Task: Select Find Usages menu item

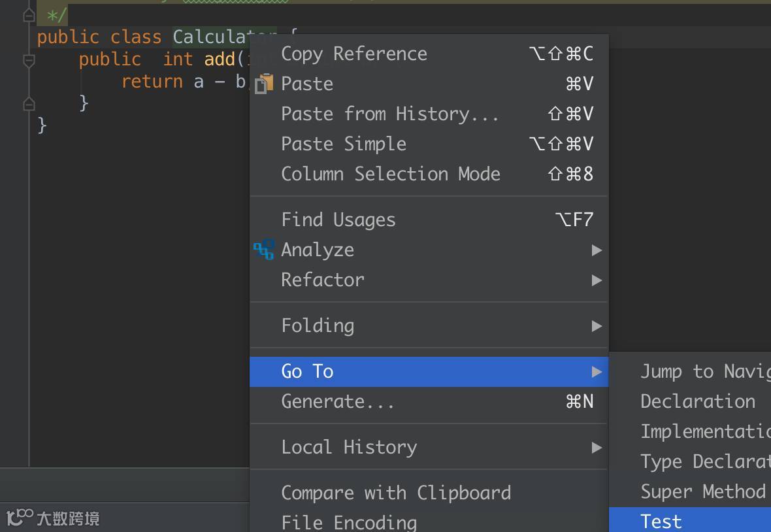Action: tap(338, 220)
